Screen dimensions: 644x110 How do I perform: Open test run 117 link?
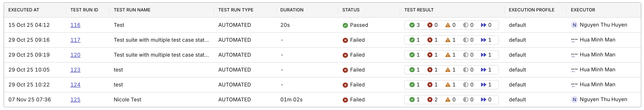click(75, 40)
